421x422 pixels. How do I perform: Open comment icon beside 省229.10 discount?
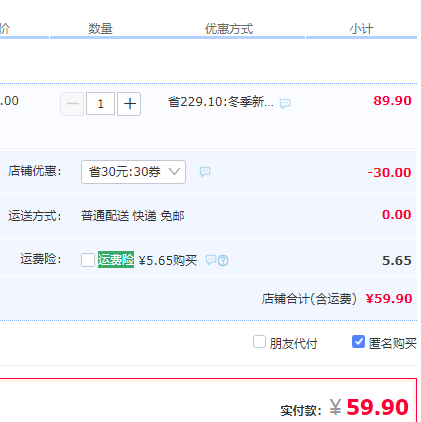coord(285,104)
